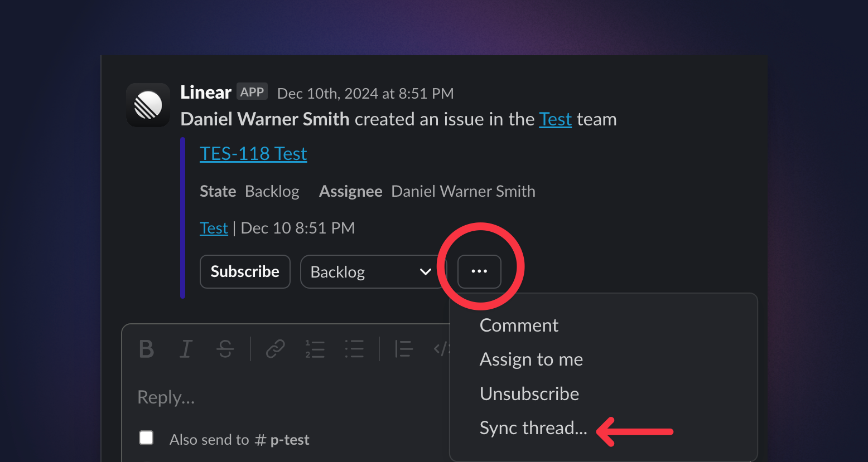This screenshot has height=462, width=868.
Task: Open the overflow actions menu
Action: 479,271
